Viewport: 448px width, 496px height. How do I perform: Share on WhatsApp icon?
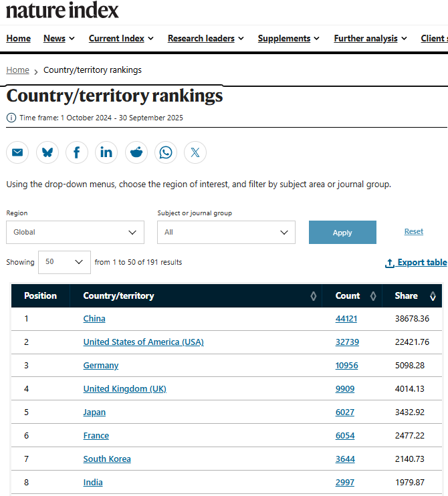point(166,152)
